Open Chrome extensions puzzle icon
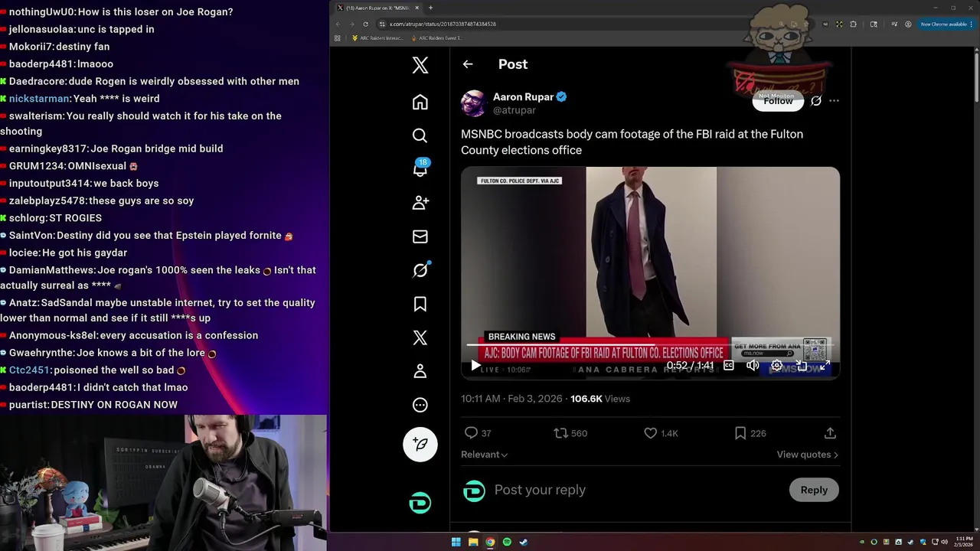The image size is (980, 551). (x=853, y=24)
